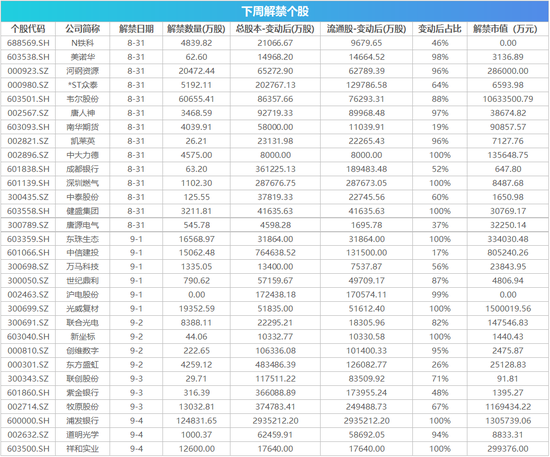Click total shares value 764638.52

point(275,253)
